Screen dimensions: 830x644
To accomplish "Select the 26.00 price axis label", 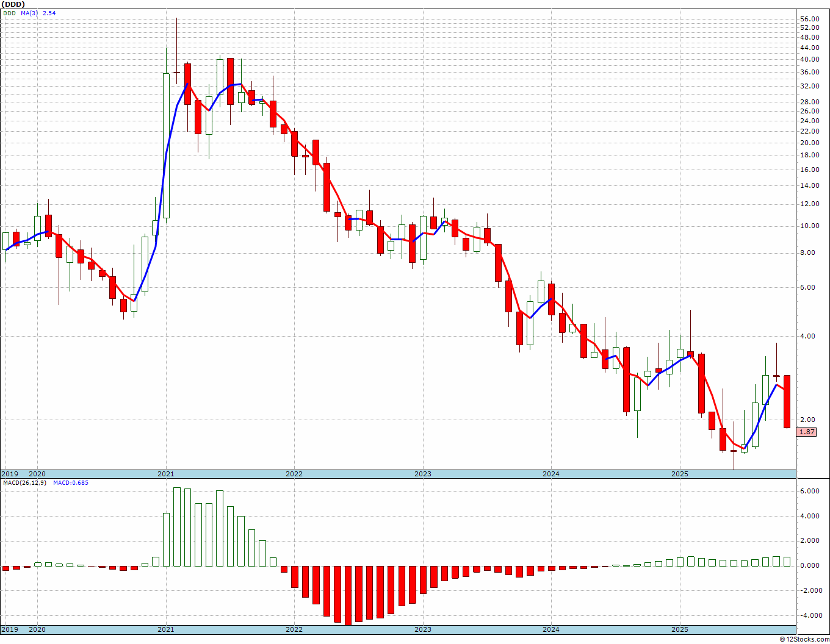I will pos(809,111).
